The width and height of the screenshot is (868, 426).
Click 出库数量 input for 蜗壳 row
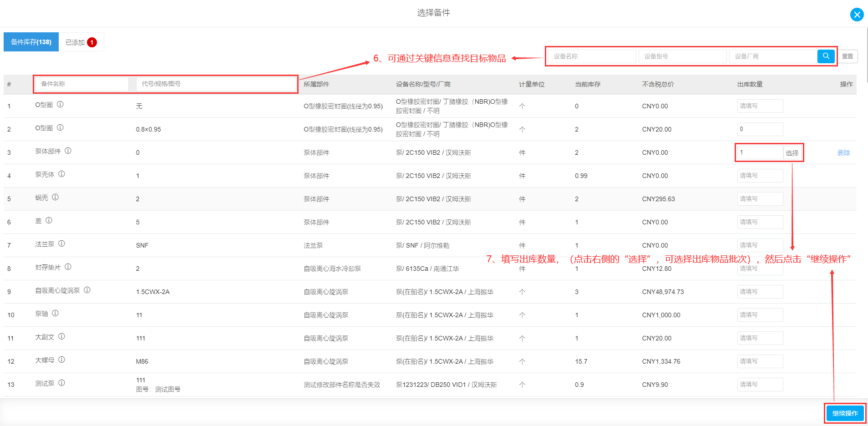coord(760,199)
